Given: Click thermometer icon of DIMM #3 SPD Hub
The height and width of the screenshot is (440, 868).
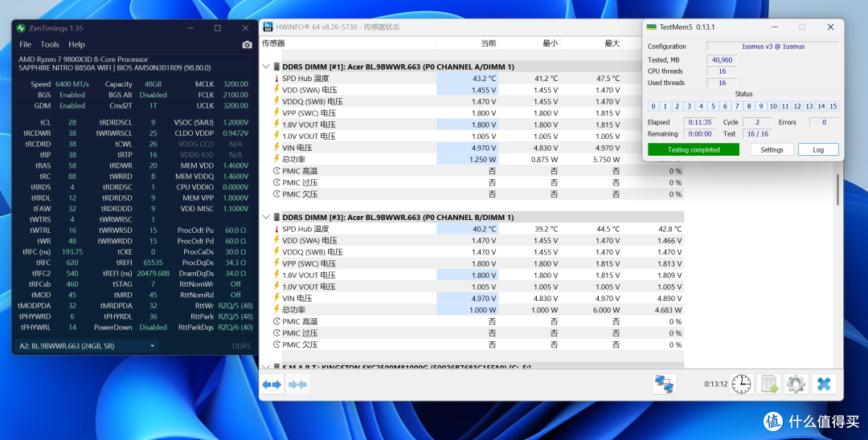Looking at the screenshot, I should (x=276, y=229).
